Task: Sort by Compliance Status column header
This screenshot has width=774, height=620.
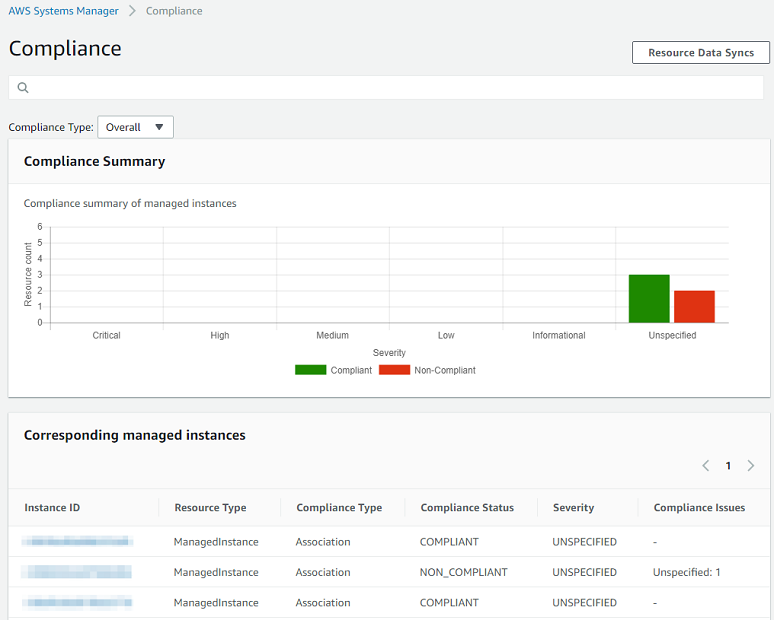Action: click(467, 508)
